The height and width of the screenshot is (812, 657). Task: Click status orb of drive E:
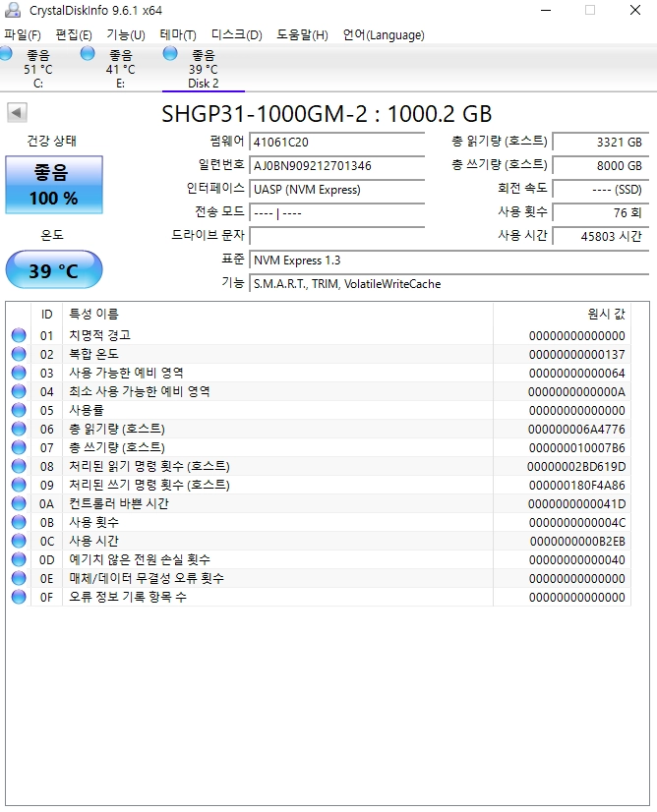click(88, 53)
